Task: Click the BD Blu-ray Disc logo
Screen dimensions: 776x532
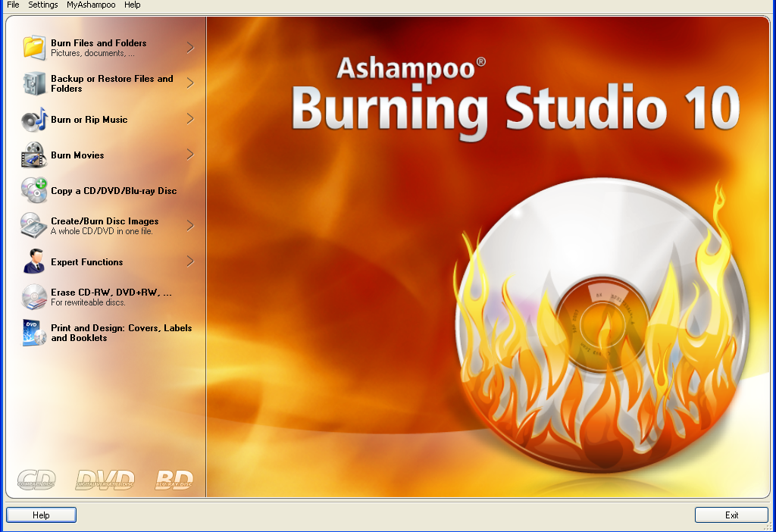Action: click(x=174, y=479)
